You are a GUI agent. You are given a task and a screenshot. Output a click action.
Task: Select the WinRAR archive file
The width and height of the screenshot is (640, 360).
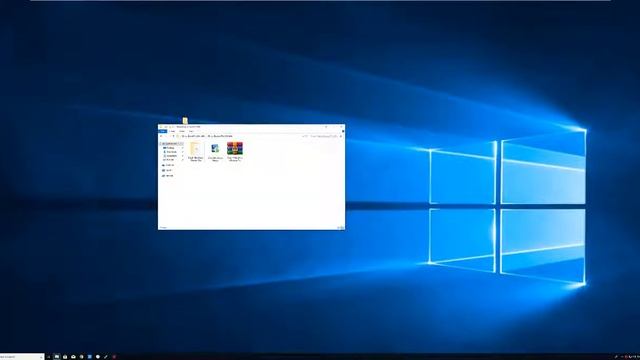pos(235,151)
